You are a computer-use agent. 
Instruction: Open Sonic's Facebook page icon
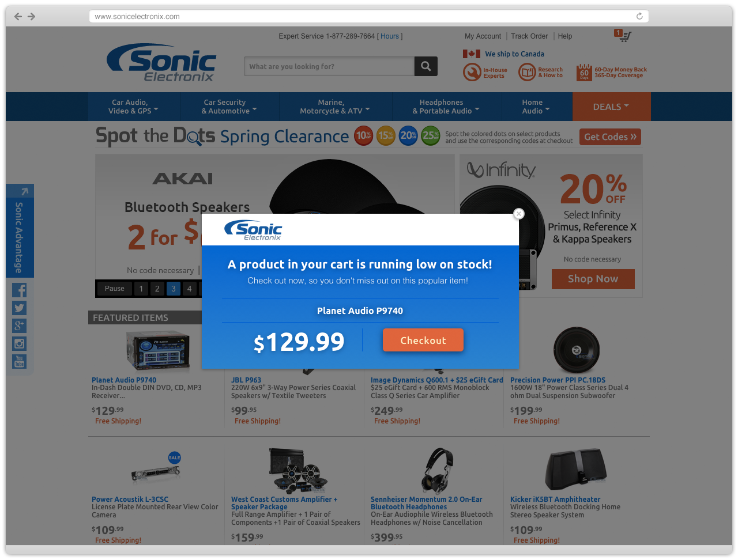tap(20, 290)
